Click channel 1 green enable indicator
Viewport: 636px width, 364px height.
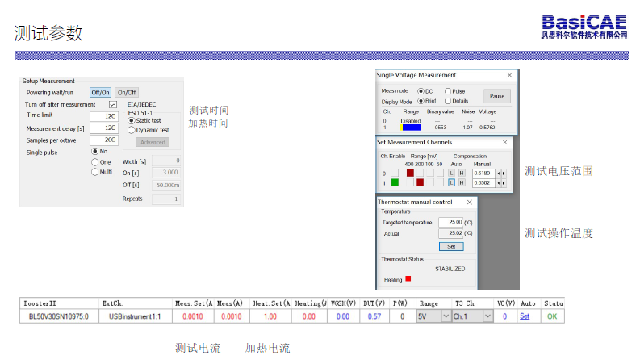[x=395, y=182]
